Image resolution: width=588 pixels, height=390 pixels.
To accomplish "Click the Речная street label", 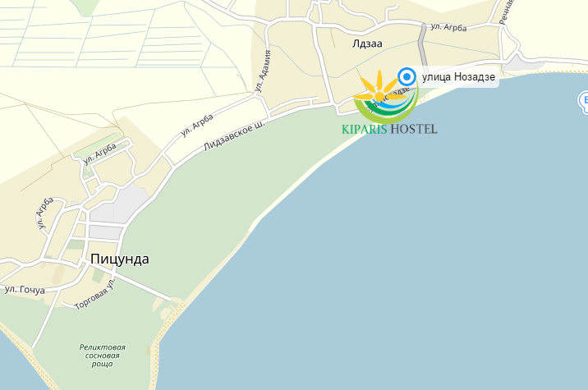I will [x=506, y=12].
